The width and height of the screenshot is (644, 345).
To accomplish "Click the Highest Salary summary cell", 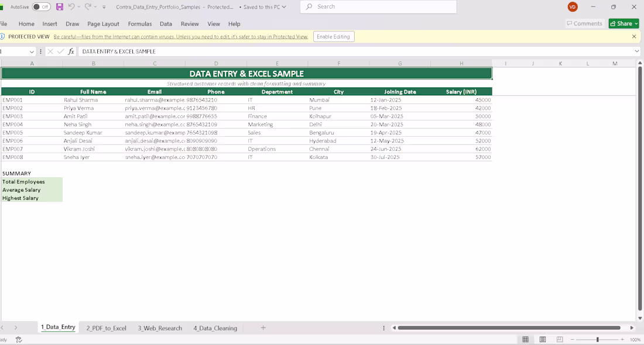I will (x=32, y=198).
